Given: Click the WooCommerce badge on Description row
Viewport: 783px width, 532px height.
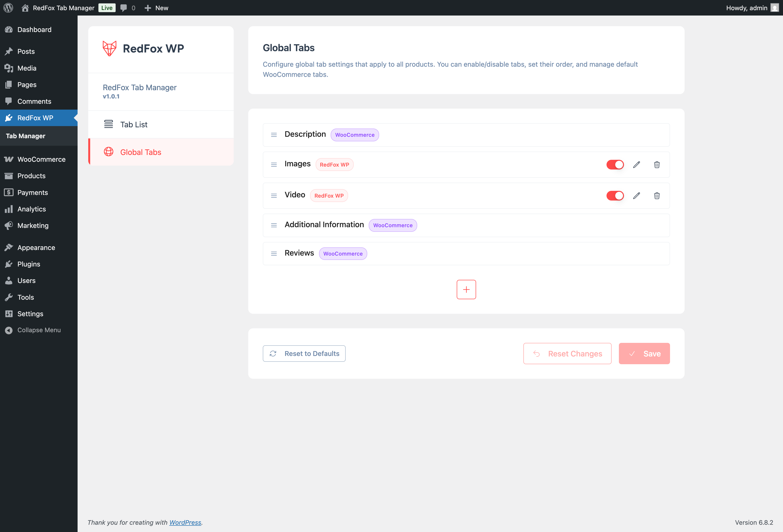Looking at the screenshot, I should pos(355,135).
